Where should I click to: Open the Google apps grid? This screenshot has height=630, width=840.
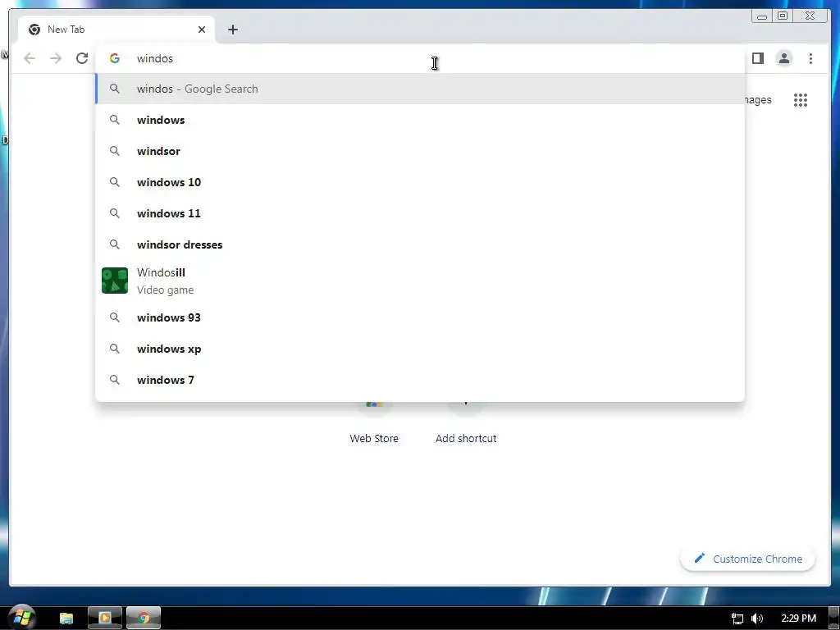[801, 100]
